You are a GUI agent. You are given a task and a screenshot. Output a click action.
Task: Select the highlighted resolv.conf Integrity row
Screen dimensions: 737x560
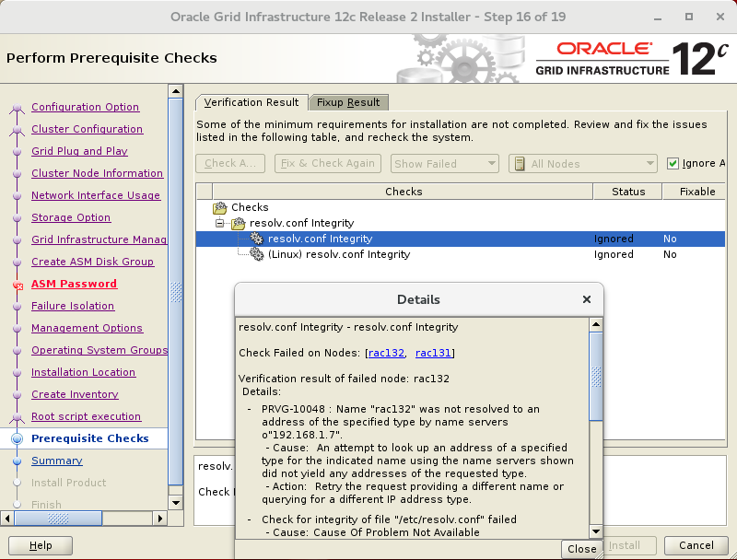coord(461,239)
